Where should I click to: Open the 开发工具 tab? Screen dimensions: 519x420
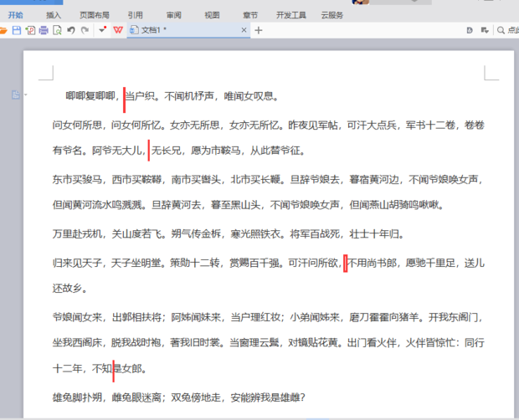[291, 15]
